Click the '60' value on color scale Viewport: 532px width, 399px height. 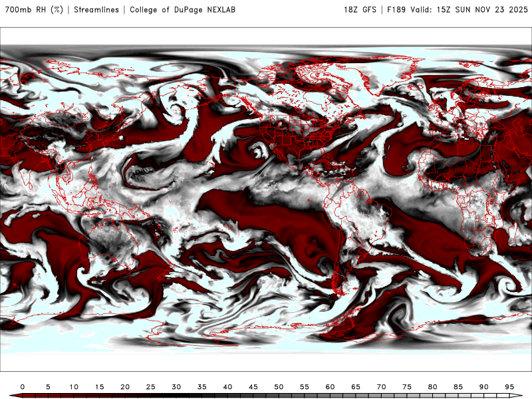pyautogui.click(x=330, y=387)
